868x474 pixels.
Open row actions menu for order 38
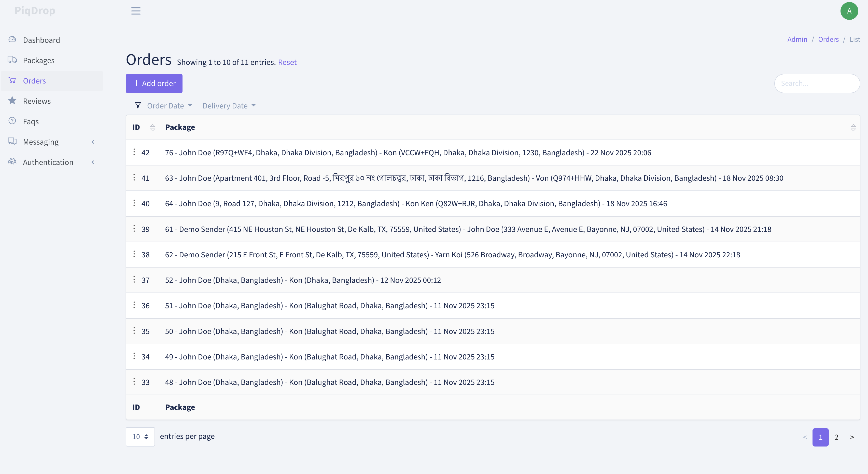[134, 254]
